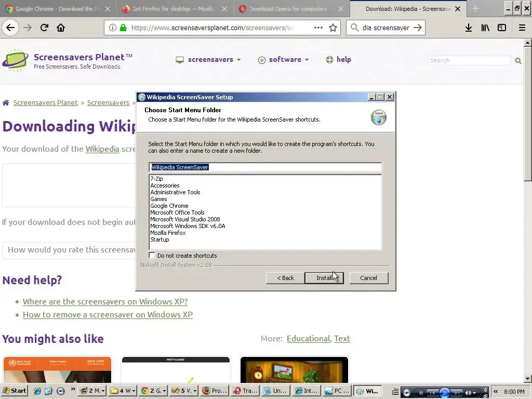This screenshot has width=532, height=399.
Task: Cancel the Wikipedia ScreenSaver setup
Action: [x=369, y=278]
